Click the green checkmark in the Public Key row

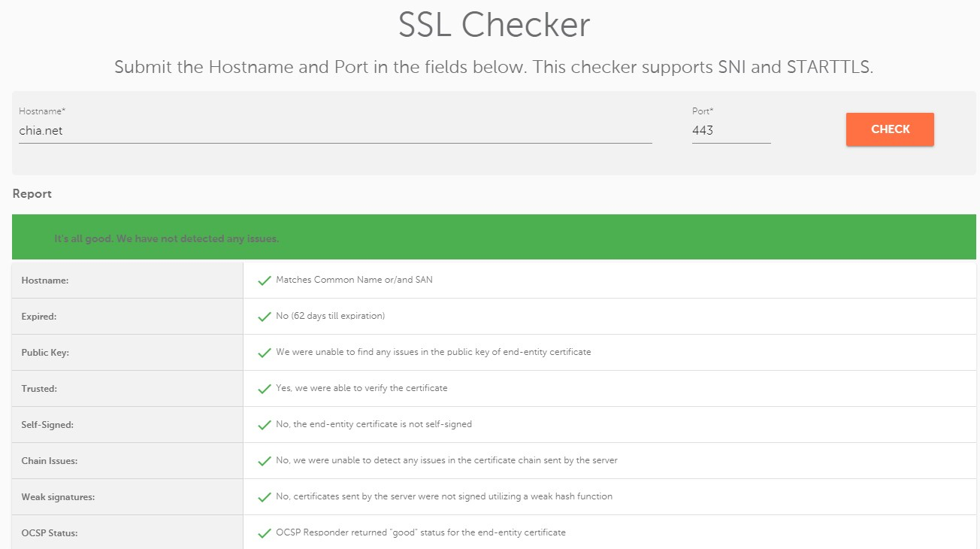pyautogui.click(x=265, y=353)
